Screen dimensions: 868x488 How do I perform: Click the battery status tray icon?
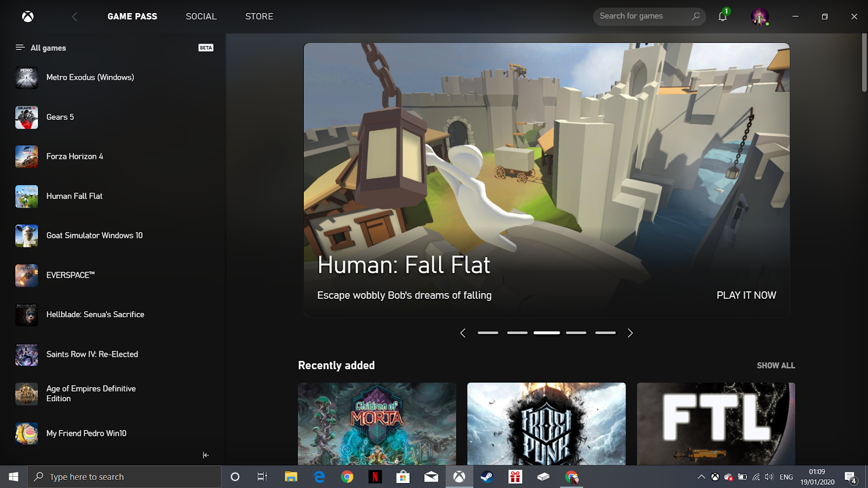[x=742, y=477]
